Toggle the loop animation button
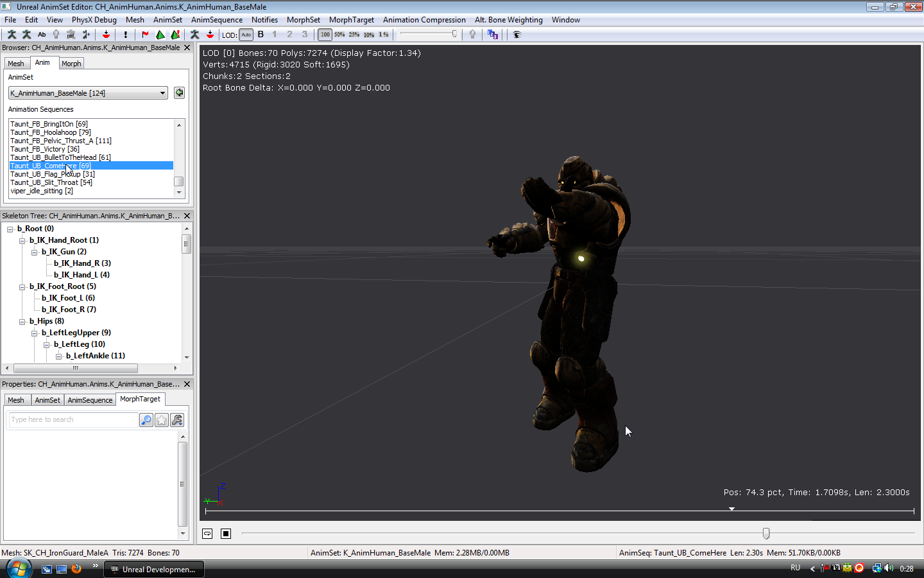The width and height of the screenshot is (924, 578). (x=207, y=534)
